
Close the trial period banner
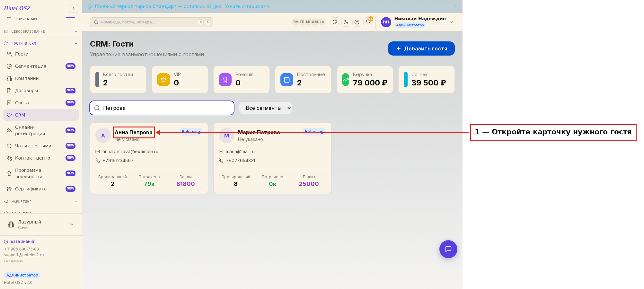click(x=455, y=6)
